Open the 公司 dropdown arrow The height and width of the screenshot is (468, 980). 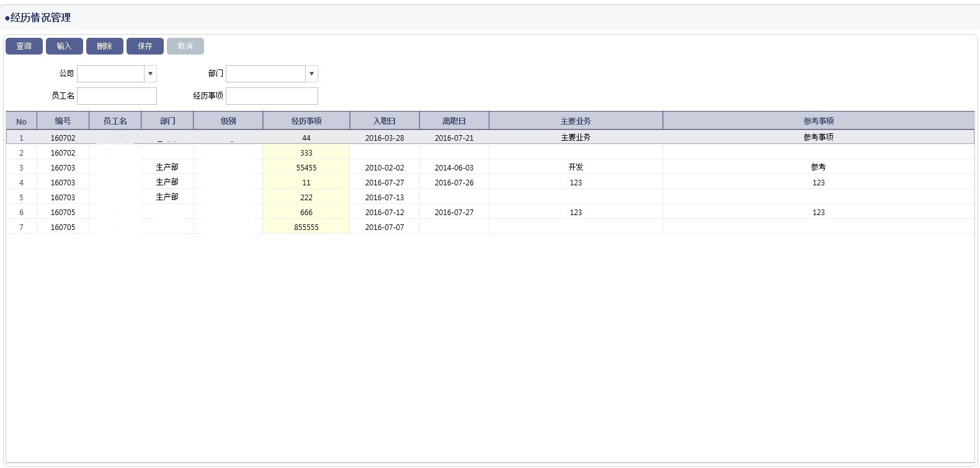tap(150, 74)
